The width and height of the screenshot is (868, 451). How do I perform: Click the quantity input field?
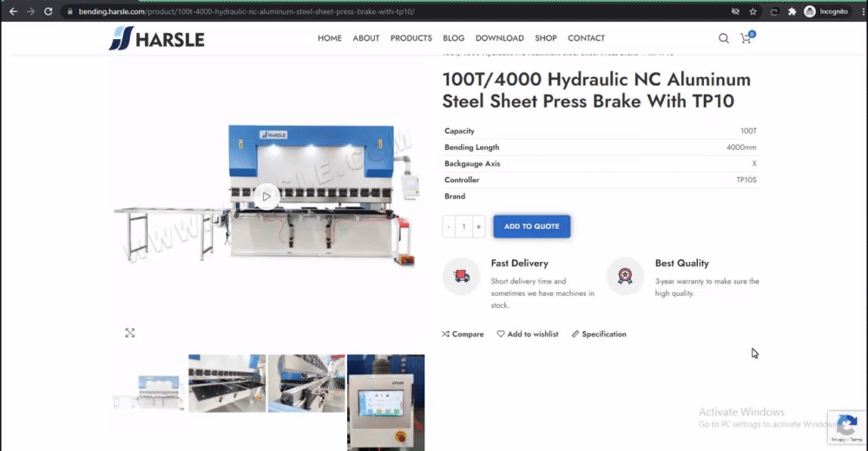[464, 226]
